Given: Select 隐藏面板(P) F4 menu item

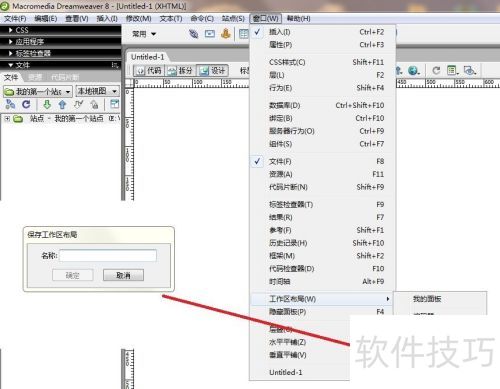Looking at the screenshot, I should pos(322,312).
